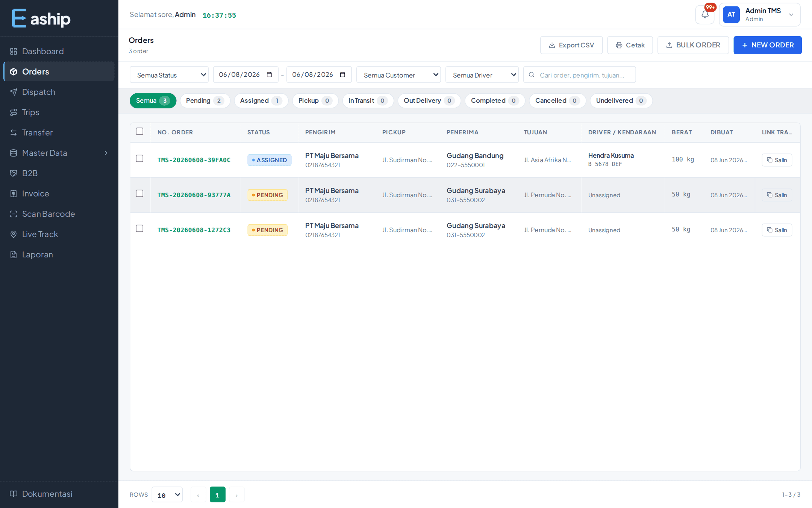Click the Master Data database icon
This screenshot has width=812, height=508.
14,153
